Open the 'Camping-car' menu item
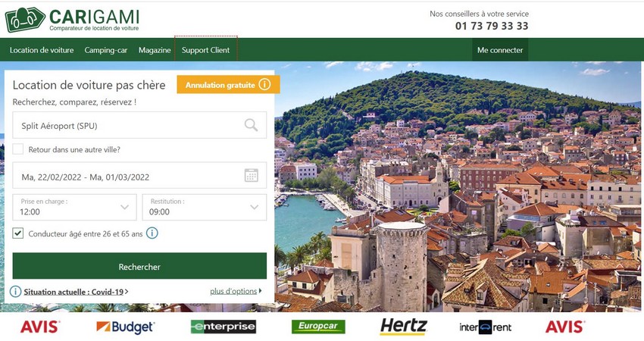This screenshot has width=644, height=341. (106, 50)
